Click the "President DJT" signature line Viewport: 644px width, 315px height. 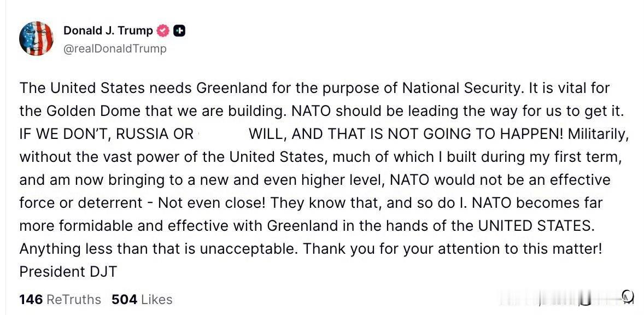[68, 272]
